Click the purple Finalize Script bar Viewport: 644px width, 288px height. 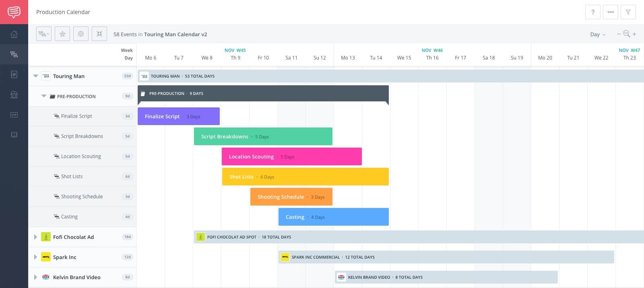click(179, 116)
